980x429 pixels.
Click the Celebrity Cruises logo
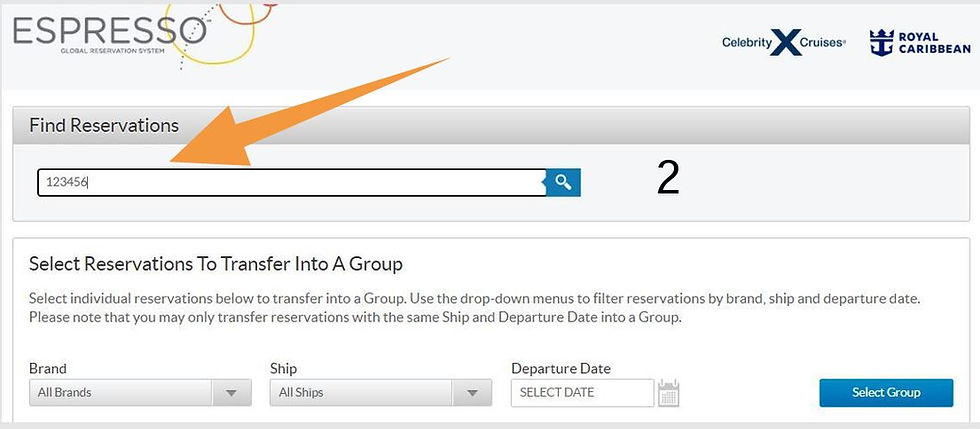[783, 43]
